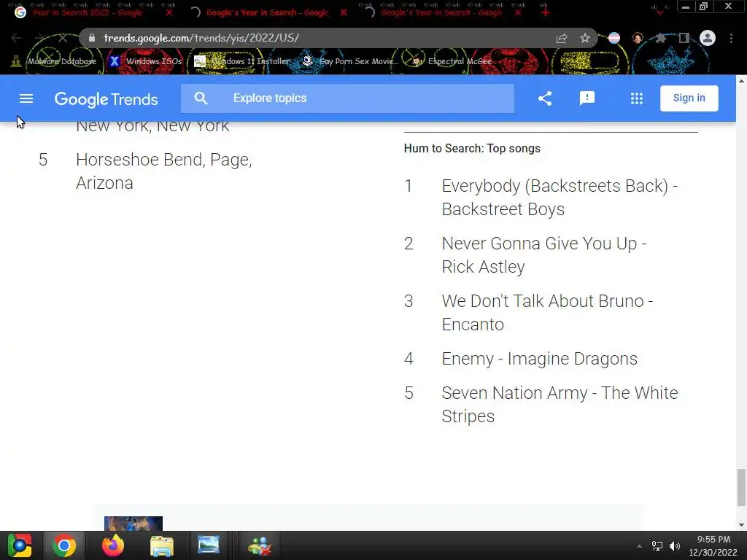Click the thumbnail image at page bottom
Viewport: 747px width, 560px height.
pyautogui.click(x=133, y=524)
